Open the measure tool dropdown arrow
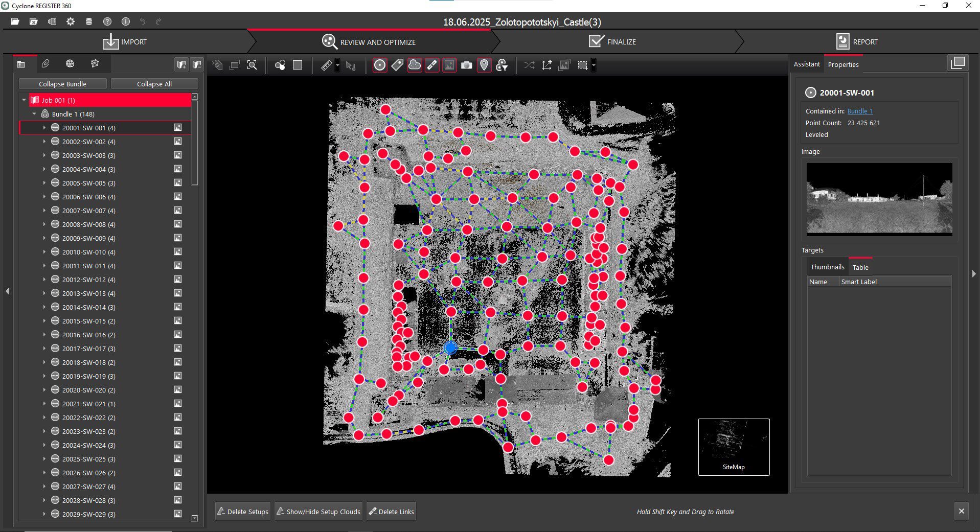 pos(337,65)
